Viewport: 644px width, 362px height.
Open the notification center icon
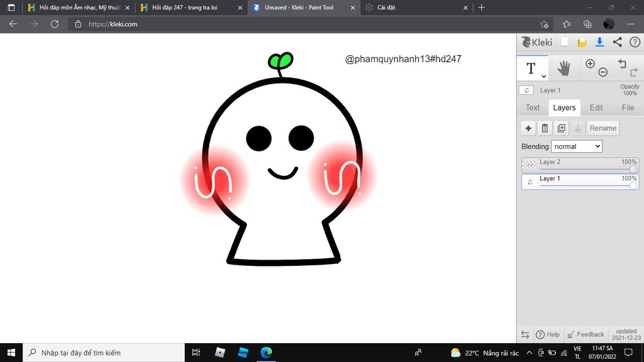click(628, 353)
